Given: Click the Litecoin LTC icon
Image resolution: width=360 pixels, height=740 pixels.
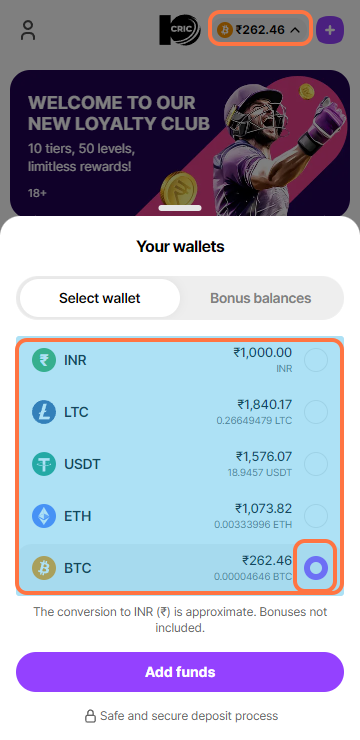Looking at the screenshot, I should coord(44,412).
